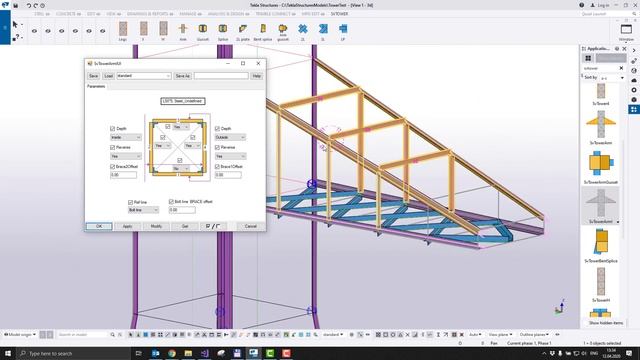
Task: Toggle the right Depth checkbox
Action: [x=217, y=129]
